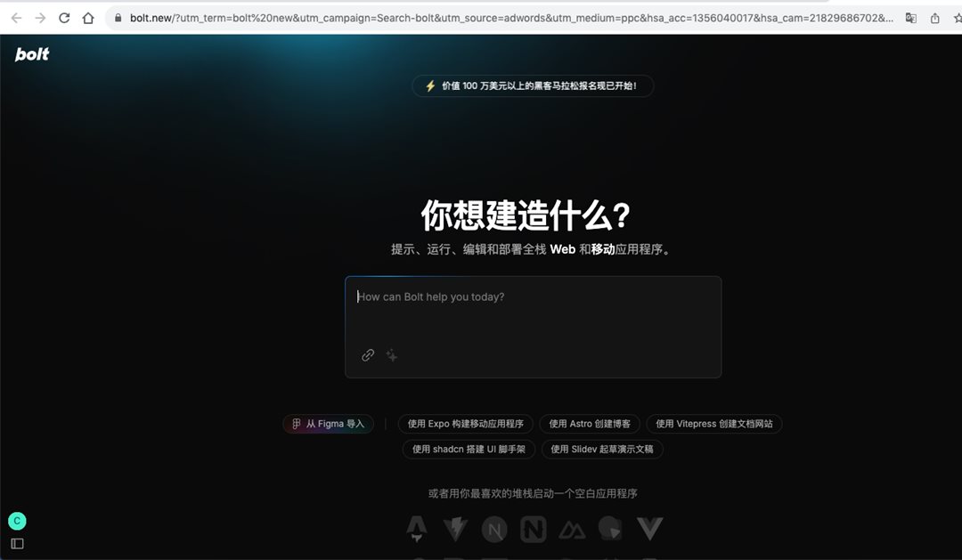Screen dimensions: 962x560
Task: Select the NativeScript square N icon
Action: point(534,529)
